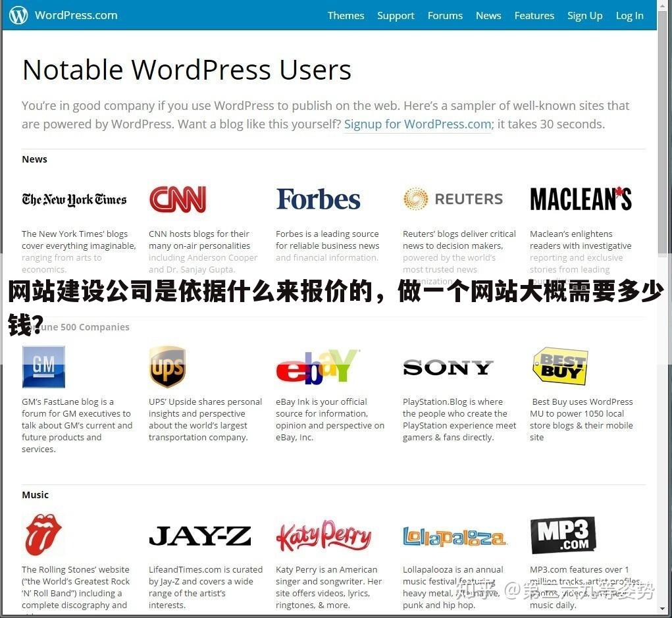Open the Forbes logo
This screenshot has width=672, height=618.
coord(318,199)
